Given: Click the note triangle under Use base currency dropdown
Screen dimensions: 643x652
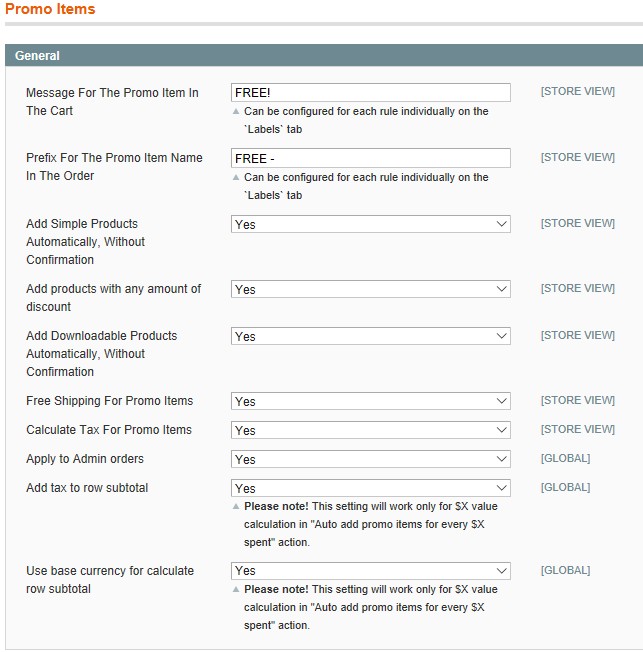Looking at the screenshot, I should [237, 589].
